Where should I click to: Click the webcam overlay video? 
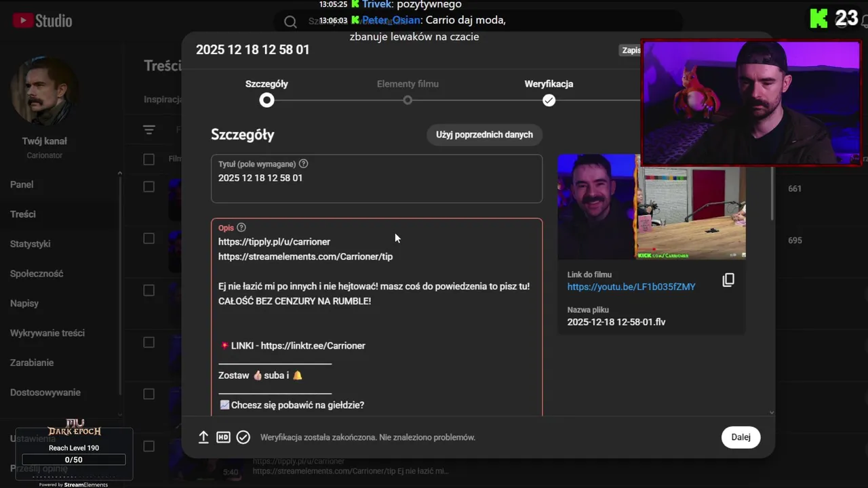[x=751, y=102]
